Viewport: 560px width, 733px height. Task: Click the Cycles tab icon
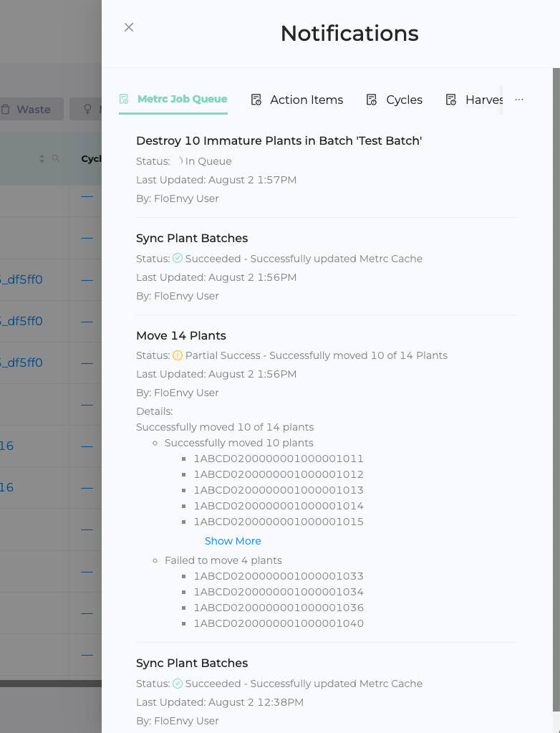[371, 100]
